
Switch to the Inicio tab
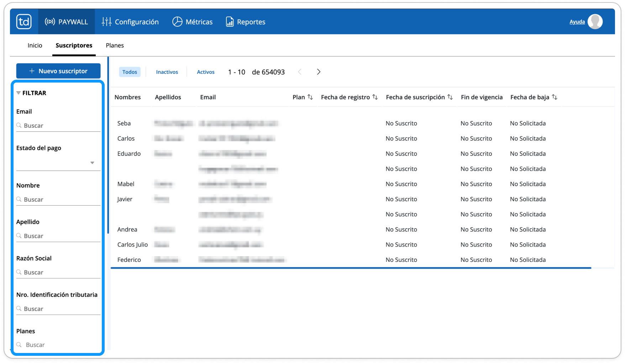pyautogui.click(x=35, y=45)
